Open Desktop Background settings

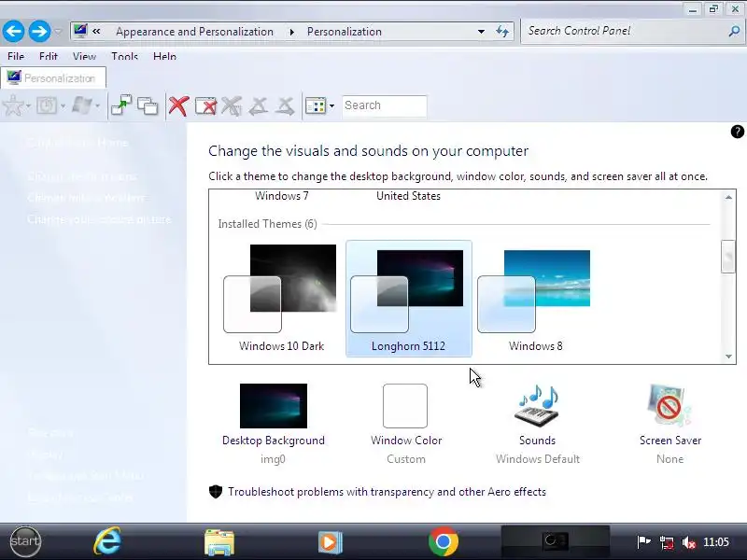point(274,424)
